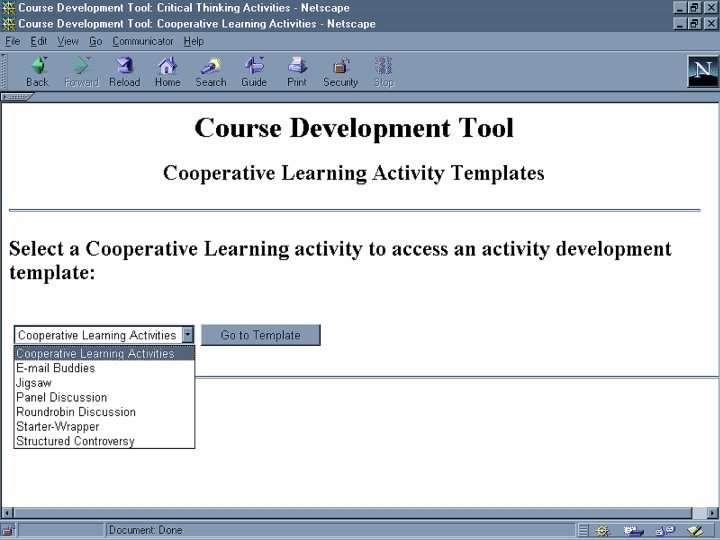Choose Panel Discussion from the list
The height and width of the screenshot is (540, 720).
point(104,397)
